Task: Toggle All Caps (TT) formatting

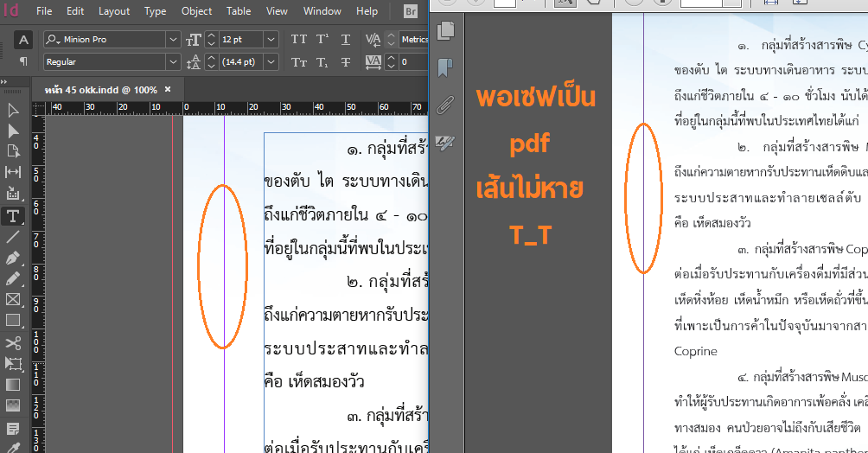Action: 299,39
